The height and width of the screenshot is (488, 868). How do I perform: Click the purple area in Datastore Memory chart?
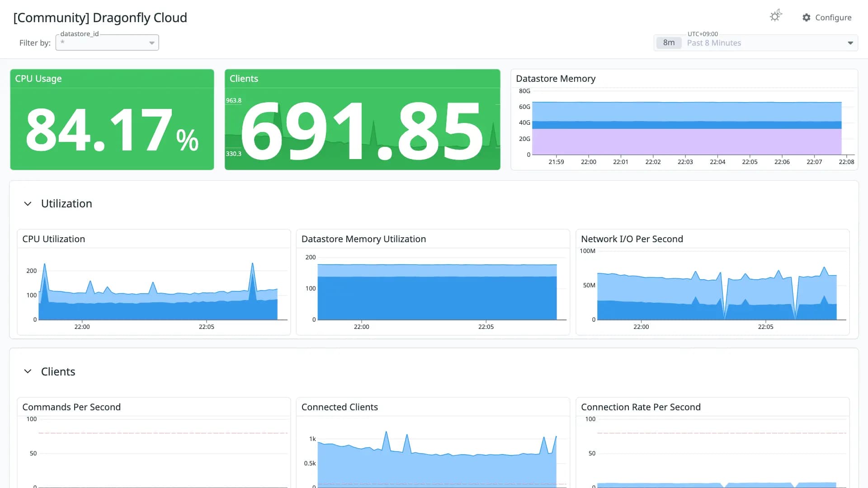point(687,141)
